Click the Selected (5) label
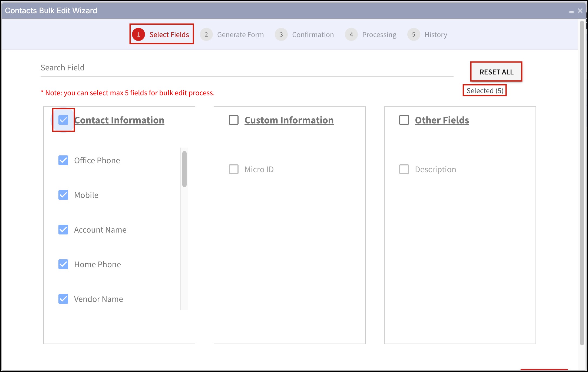Image resolution: width=588 pixels, height=372 pixels. point(485,90)
